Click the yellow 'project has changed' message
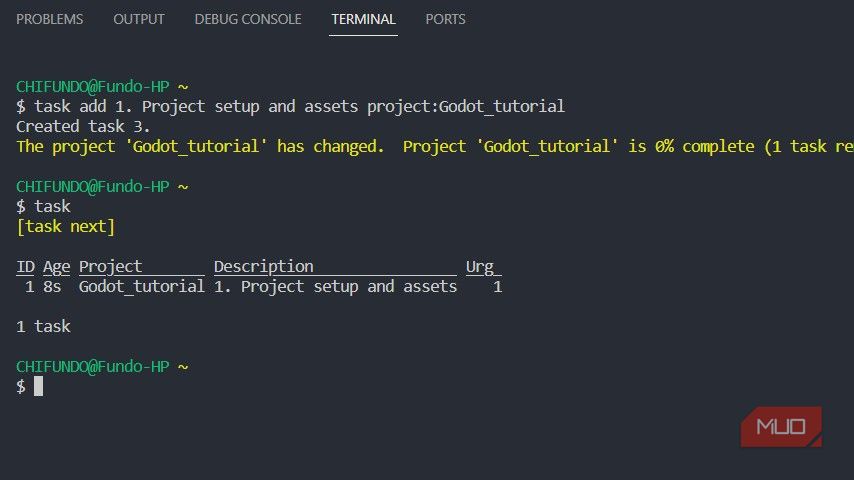The height and width of the screenshot is (480, 854). point(200,146)
